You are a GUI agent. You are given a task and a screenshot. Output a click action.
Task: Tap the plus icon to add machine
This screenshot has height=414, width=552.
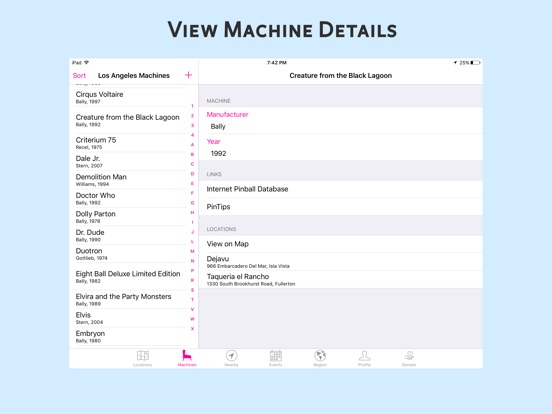click(188, 75)
